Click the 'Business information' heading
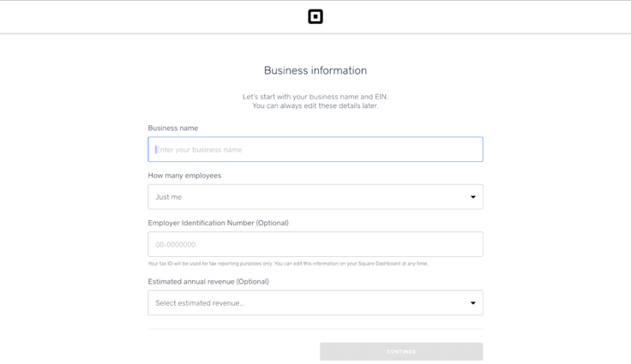The width and height of the screenshot is (631, 364). click(315, 70)
